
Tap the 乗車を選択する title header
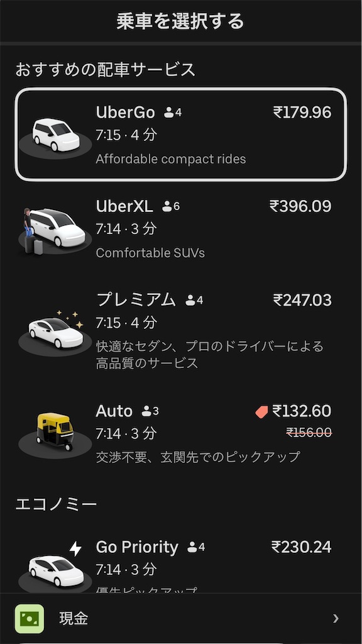point(180,21)
